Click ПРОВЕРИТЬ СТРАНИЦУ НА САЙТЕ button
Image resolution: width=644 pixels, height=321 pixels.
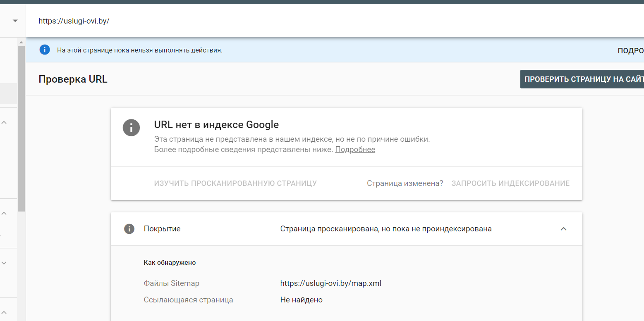(x=582, y=79)
